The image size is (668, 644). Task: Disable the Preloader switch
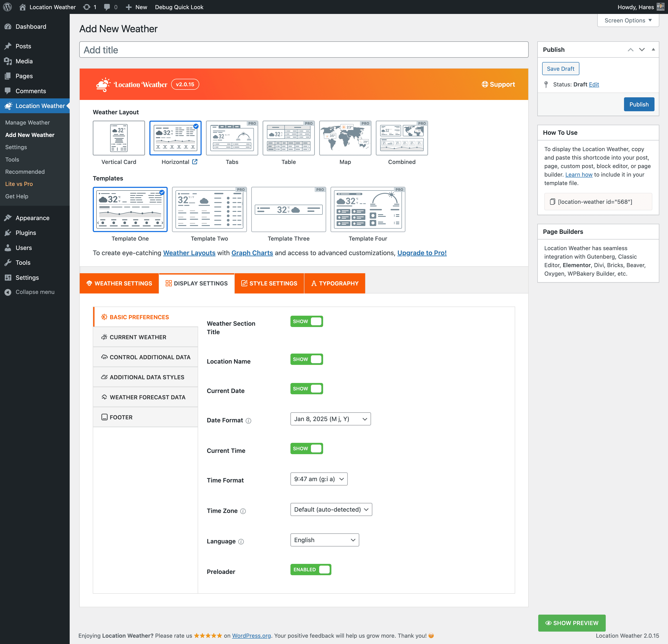(310, 569)
